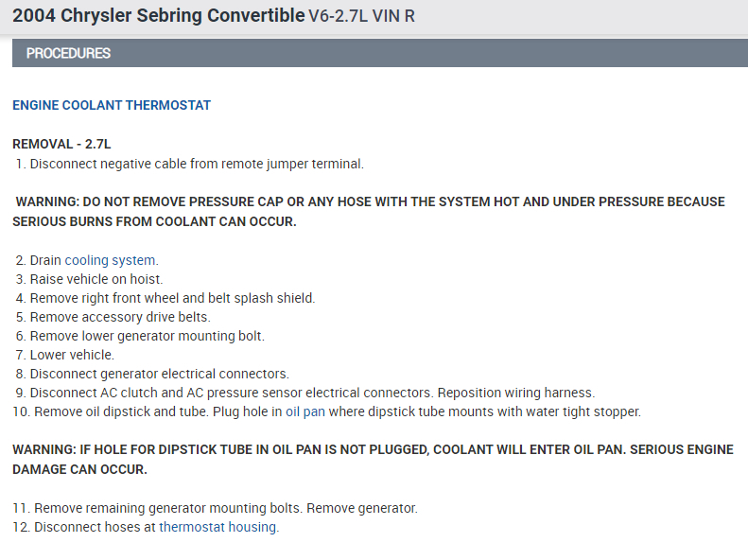Click the ENGINE COOLANT THERMOSTAT heading
The width and height of the screenshot is (748, 560).
point(112,105)
